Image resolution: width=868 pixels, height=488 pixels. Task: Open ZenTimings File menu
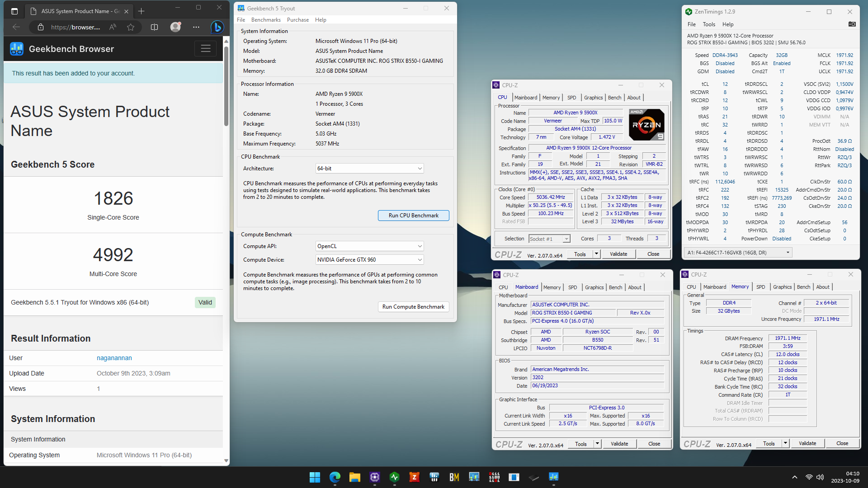[x=692, y=24]
